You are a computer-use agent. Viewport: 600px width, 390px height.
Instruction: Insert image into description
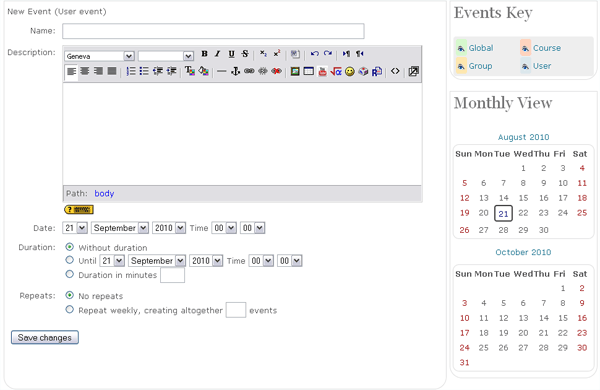295,72
